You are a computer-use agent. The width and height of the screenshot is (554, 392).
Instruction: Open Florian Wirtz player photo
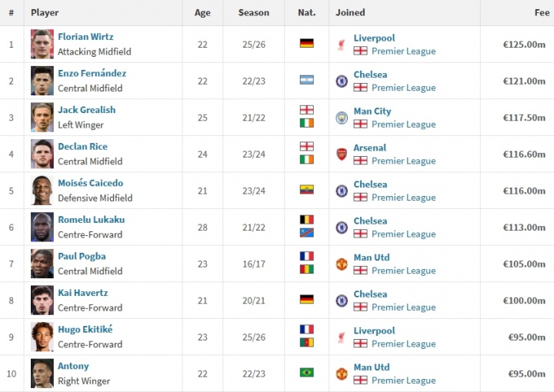[x=42, y=45]
